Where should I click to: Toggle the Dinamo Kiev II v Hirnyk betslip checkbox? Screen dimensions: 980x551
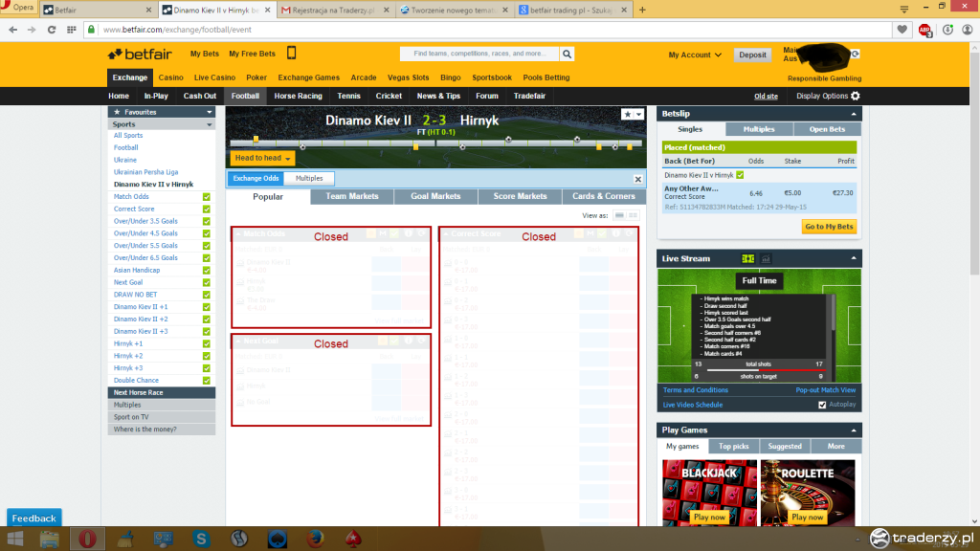click(x=740, y=176)
